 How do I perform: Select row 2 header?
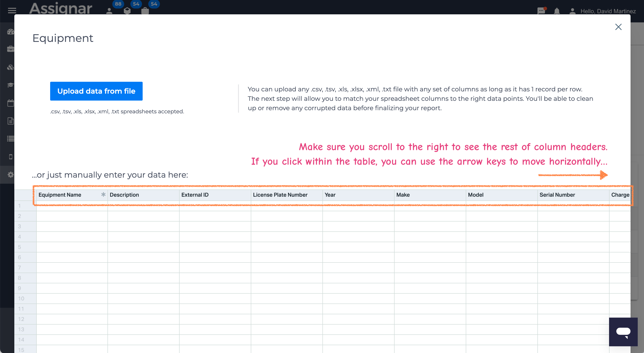click(x=25, y=216)
